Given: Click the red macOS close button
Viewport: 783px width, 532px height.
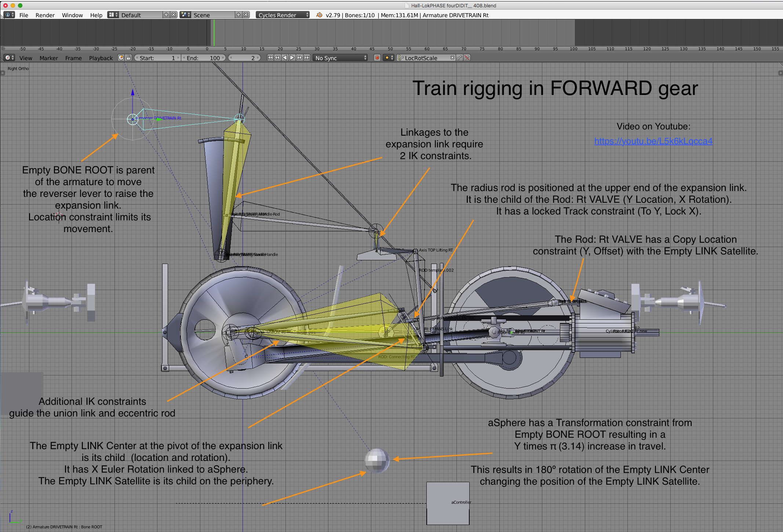Looking at the screenshot, I should [6, 5].
